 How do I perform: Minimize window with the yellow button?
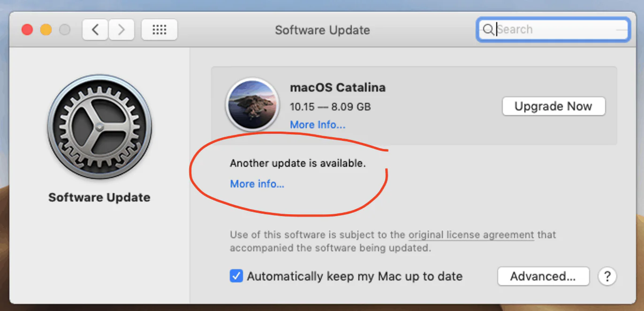46,30
